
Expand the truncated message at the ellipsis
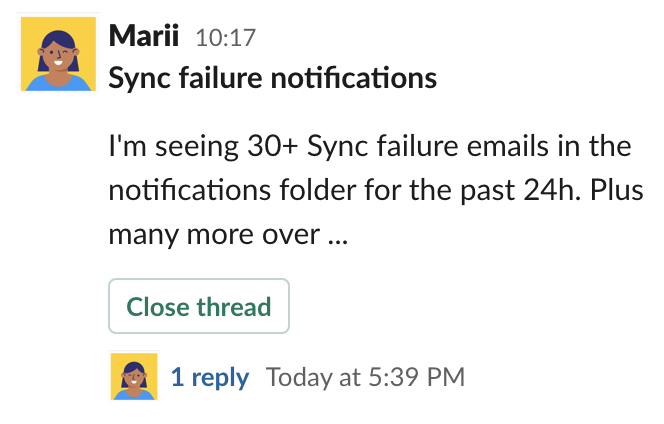pos(334,237)
